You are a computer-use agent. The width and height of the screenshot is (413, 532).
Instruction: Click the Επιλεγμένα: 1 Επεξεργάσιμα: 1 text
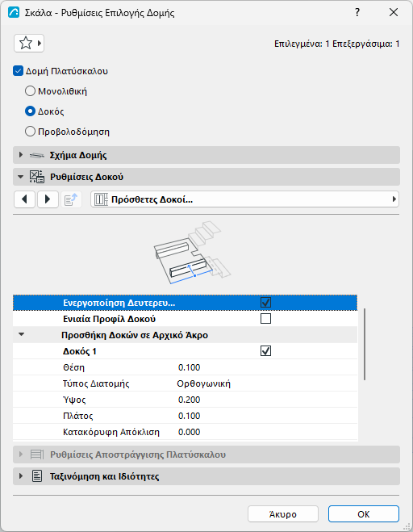coord(336,44)
